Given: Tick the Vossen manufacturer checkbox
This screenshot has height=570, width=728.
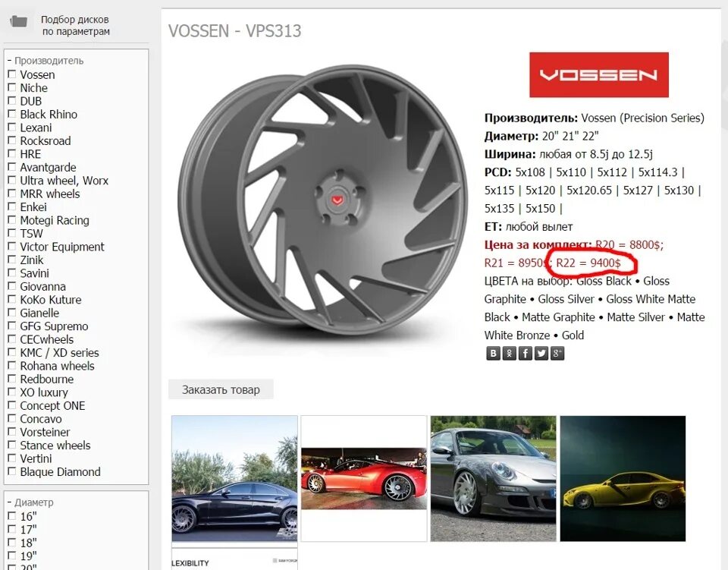Looking at the screenshot, I should [x=12, y=74].
